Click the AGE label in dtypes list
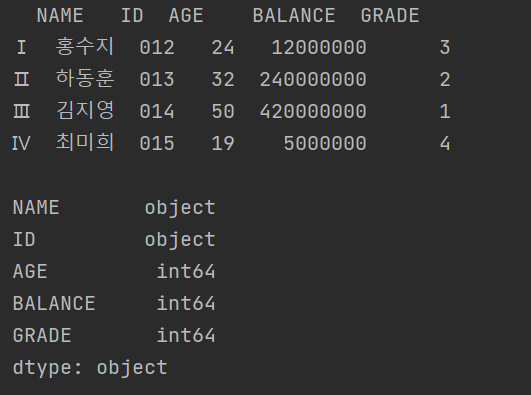The image size is (531, 395). point(30,271)
